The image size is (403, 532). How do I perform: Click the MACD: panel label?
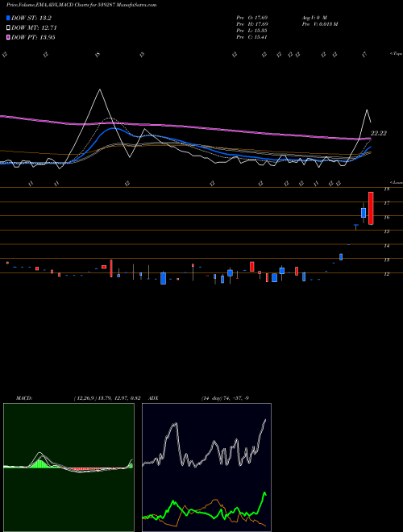pos(24,398)
